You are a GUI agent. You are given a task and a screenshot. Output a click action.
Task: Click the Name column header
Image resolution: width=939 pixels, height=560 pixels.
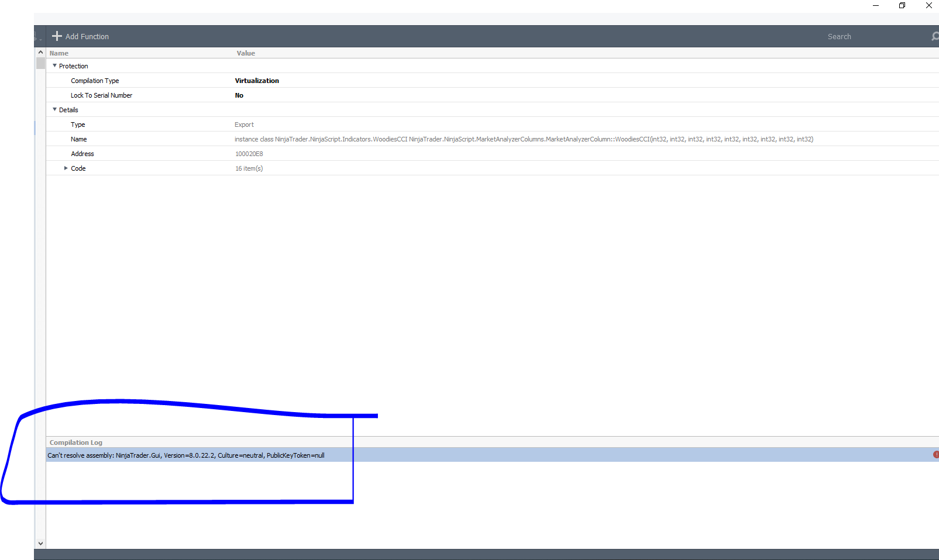(59, 53)
